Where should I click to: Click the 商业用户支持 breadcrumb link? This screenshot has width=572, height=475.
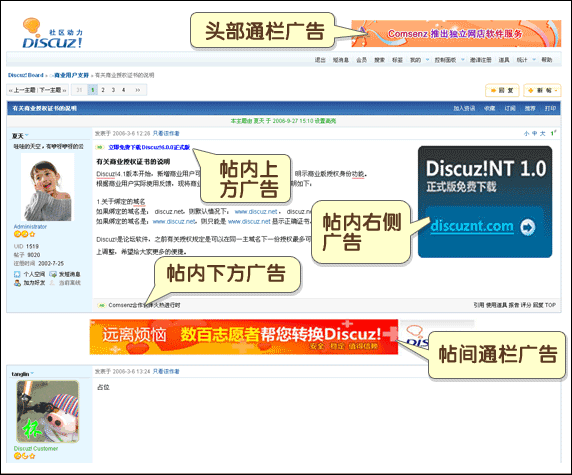[71, 75]
